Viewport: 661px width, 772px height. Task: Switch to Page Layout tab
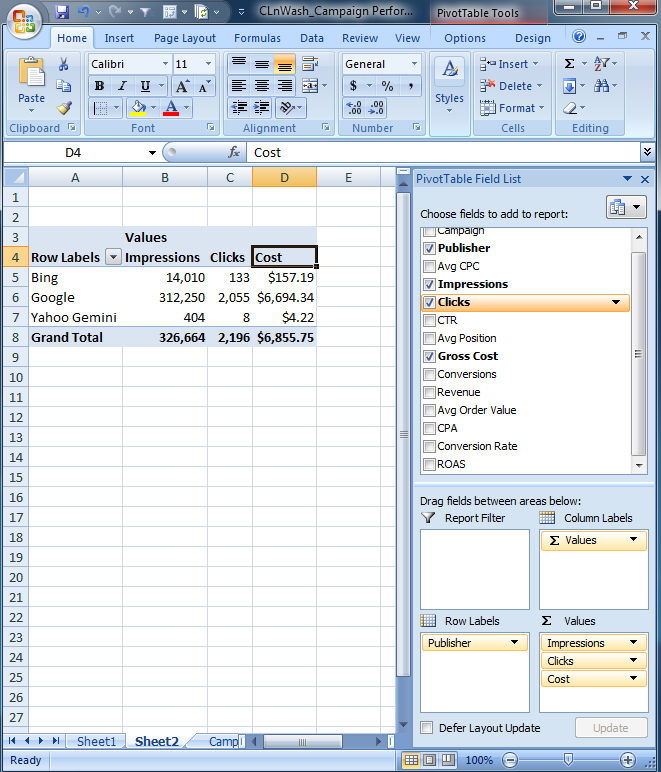185,38
